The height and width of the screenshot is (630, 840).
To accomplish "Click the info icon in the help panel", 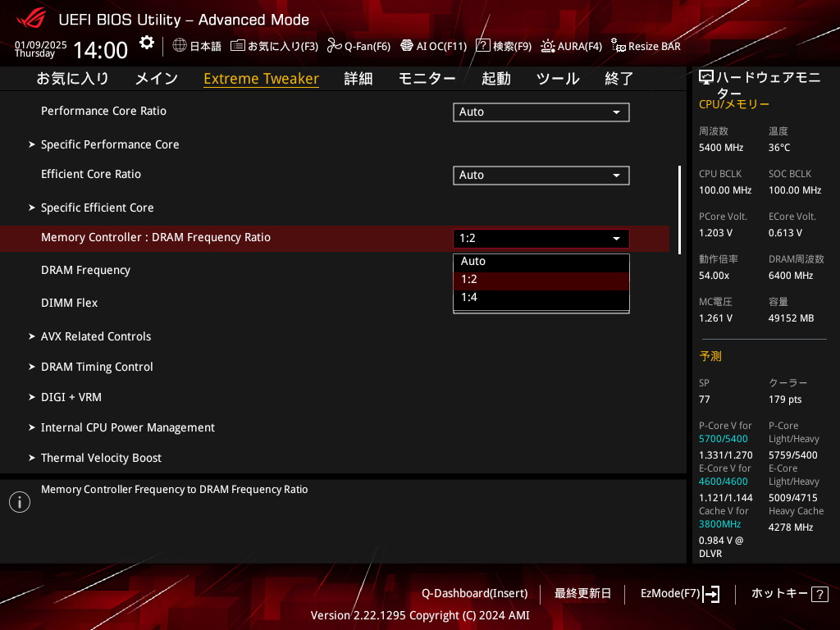I will [20, 502].
